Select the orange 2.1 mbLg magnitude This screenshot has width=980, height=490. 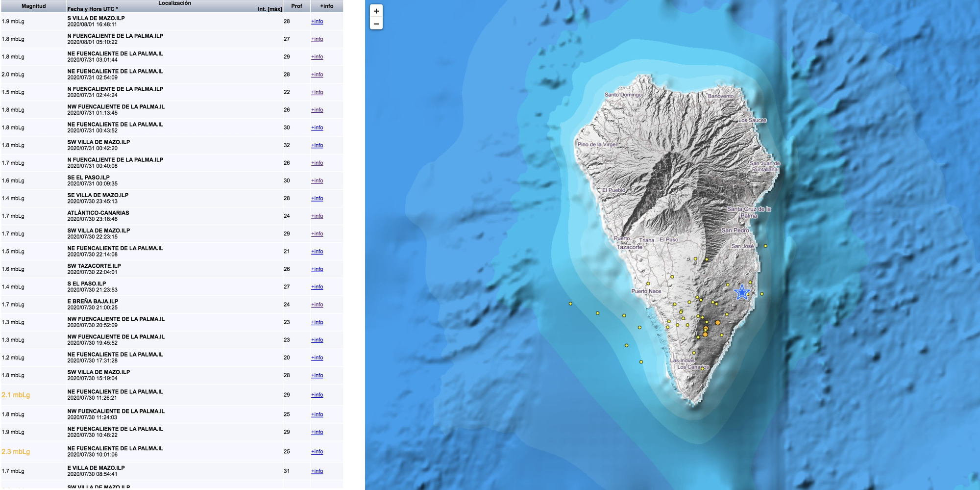coord(16,395)
